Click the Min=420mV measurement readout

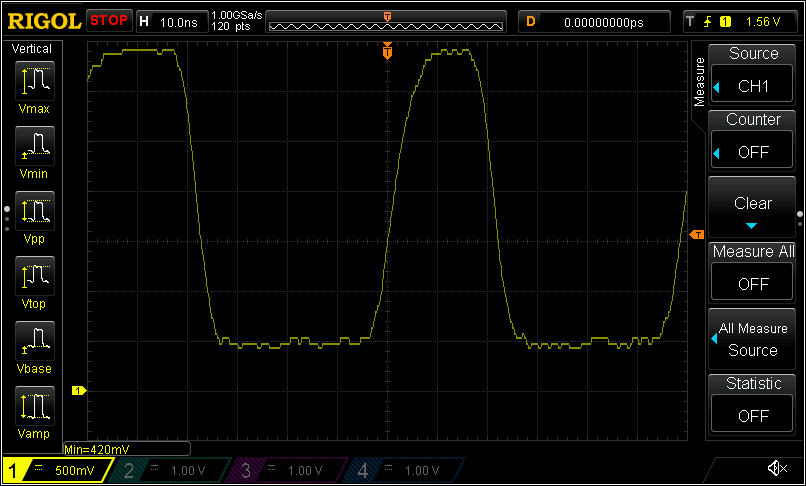click(x=126, y=449)
